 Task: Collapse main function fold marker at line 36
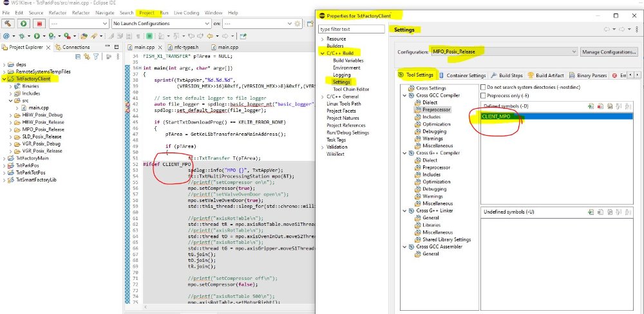[140, 68]
